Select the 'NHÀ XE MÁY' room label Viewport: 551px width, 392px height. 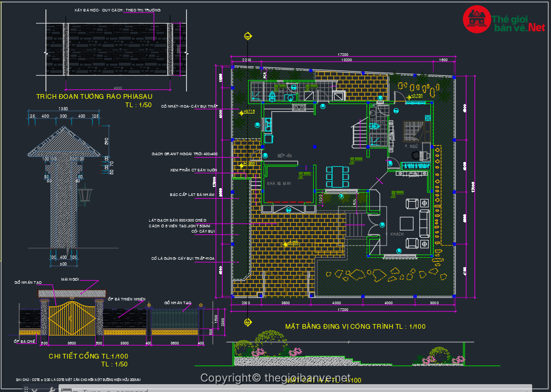[279, 183]
